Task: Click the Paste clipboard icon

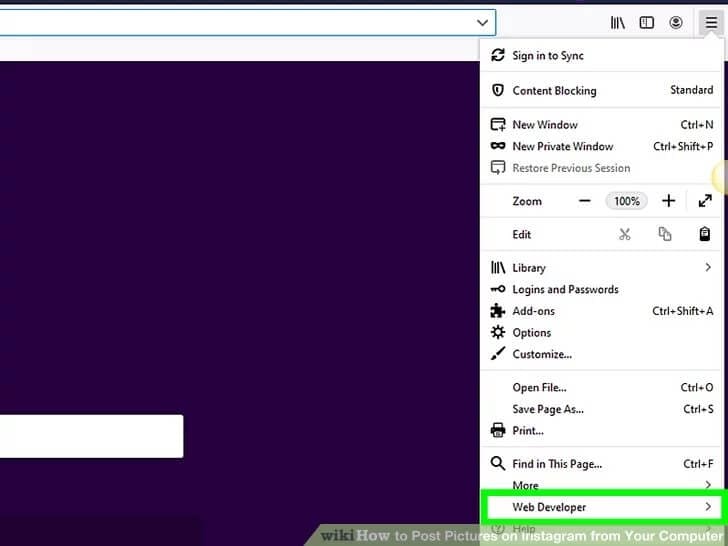Action: point(705,234)
